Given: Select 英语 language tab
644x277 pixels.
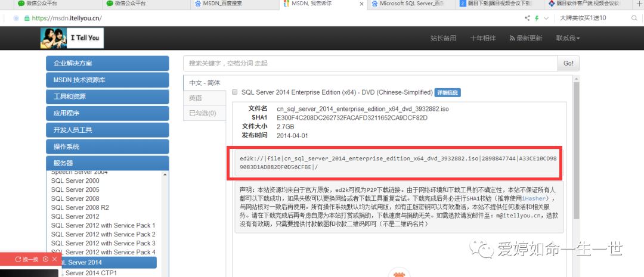Looking at the screenshot, I should (205, 98).
